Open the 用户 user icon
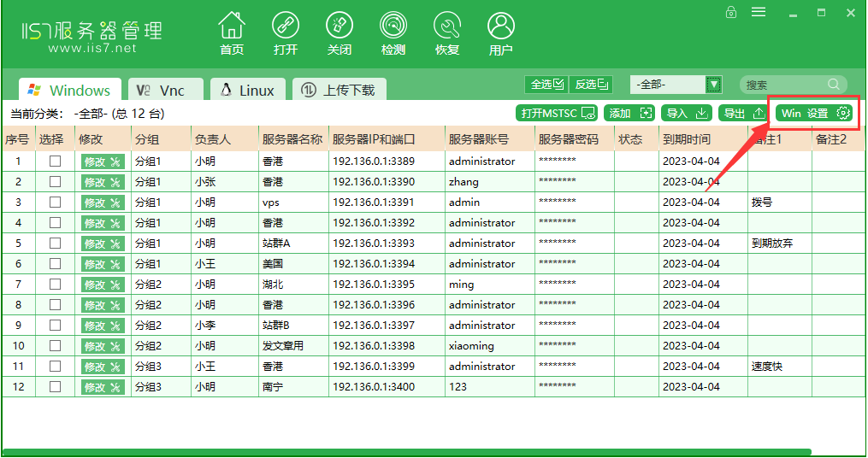The height and width of the screenshot is (458, 868). (500, 33)
